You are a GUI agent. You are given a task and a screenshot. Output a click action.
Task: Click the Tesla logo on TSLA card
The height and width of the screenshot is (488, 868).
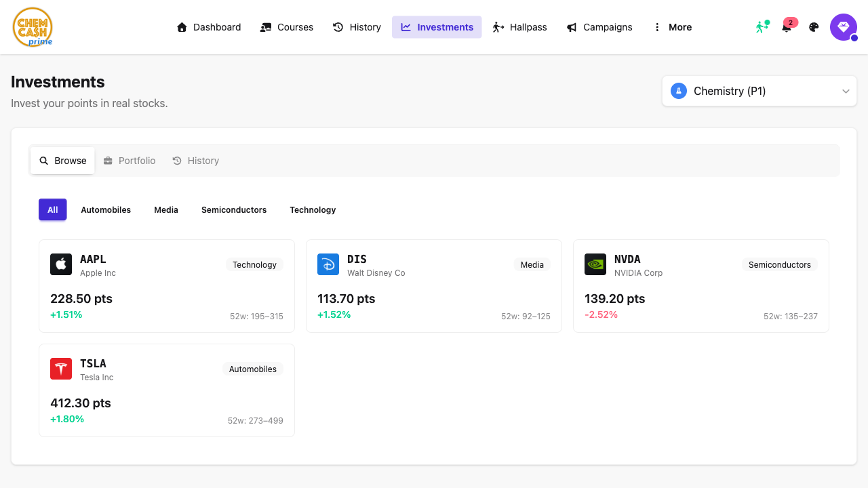[61, 369]
